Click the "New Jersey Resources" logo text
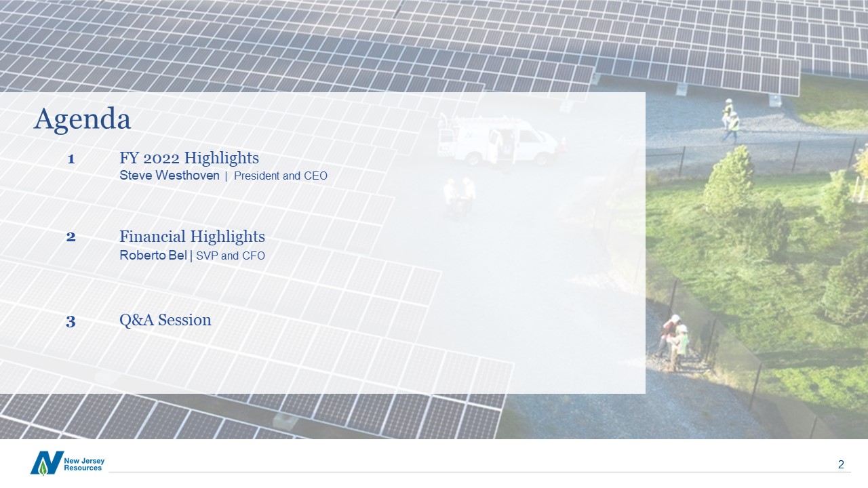Image resolution: width=868 pixels, height=488 pixels. click(x=84, y=464)
